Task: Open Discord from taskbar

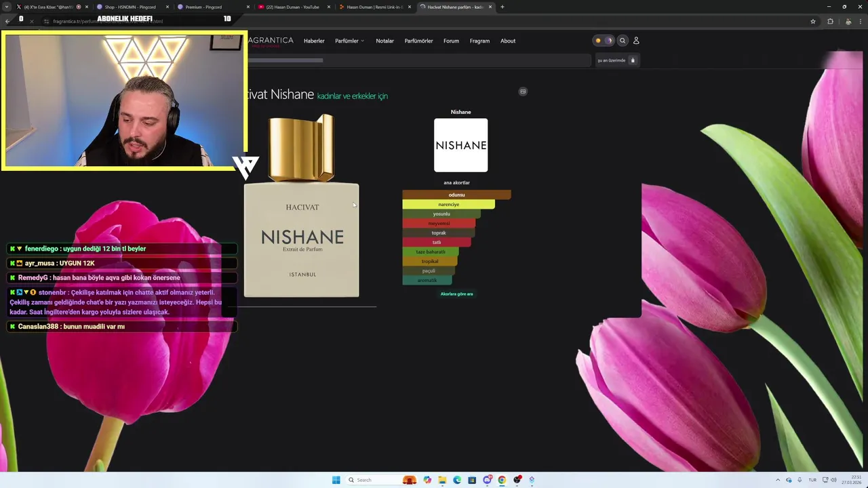Action: (487, 480)
